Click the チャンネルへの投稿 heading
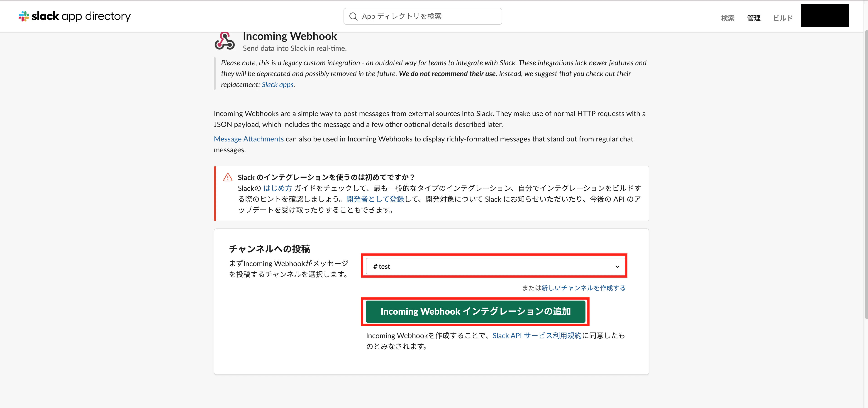 tap(270, 249)
